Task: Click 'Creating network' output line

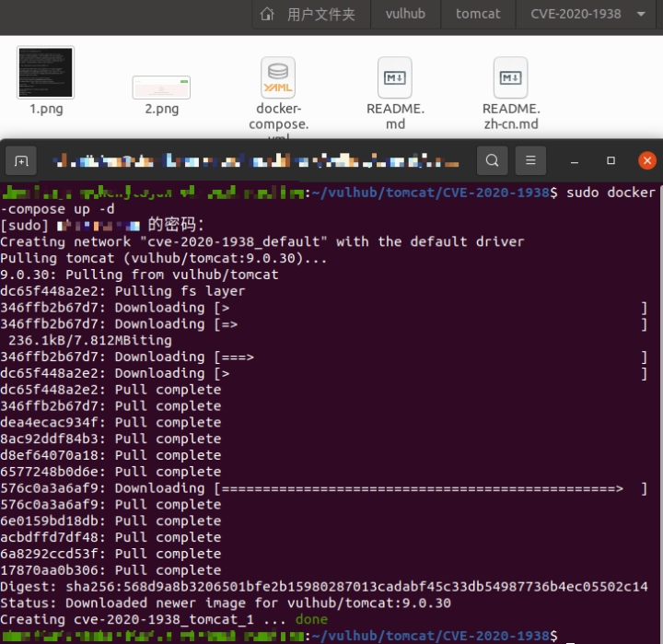Action: click(262, 241)
